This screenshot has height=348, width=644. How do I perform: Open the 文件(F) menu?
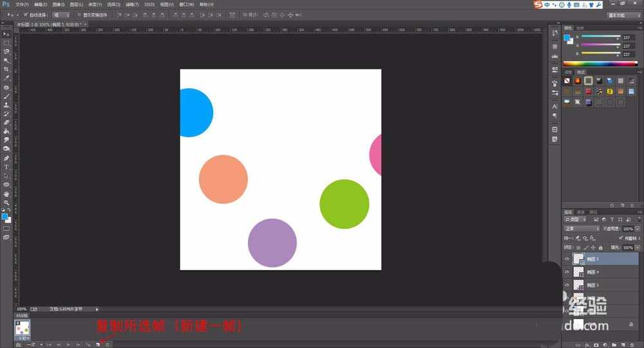coord(22,5)
